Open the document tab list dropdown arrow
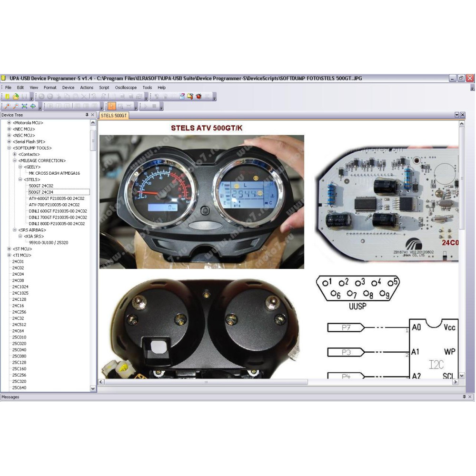This screenshot has width=476, height=476. 456,115
